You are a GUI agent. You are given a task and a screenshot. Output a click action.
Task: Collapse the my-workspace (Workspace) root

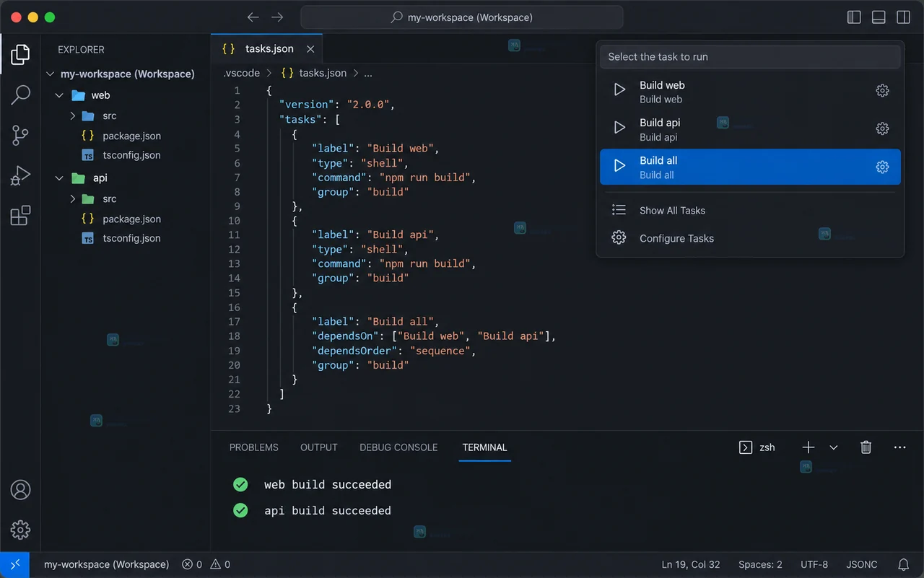(51, 74)
